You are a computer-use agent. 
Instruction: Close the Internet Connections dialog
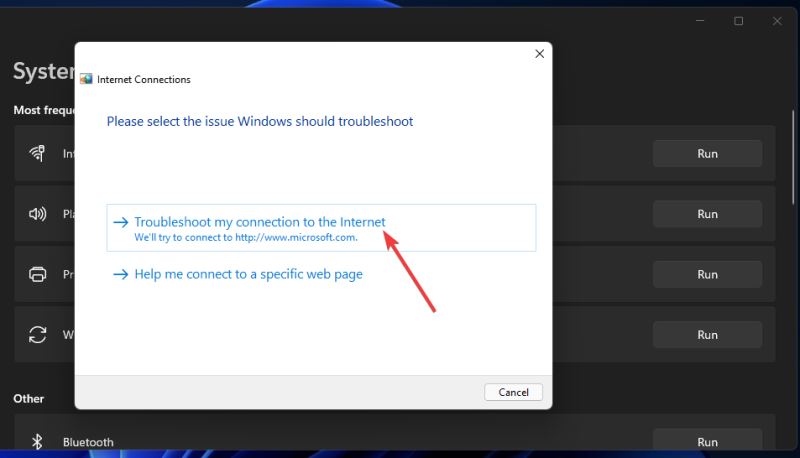[539, 54]
